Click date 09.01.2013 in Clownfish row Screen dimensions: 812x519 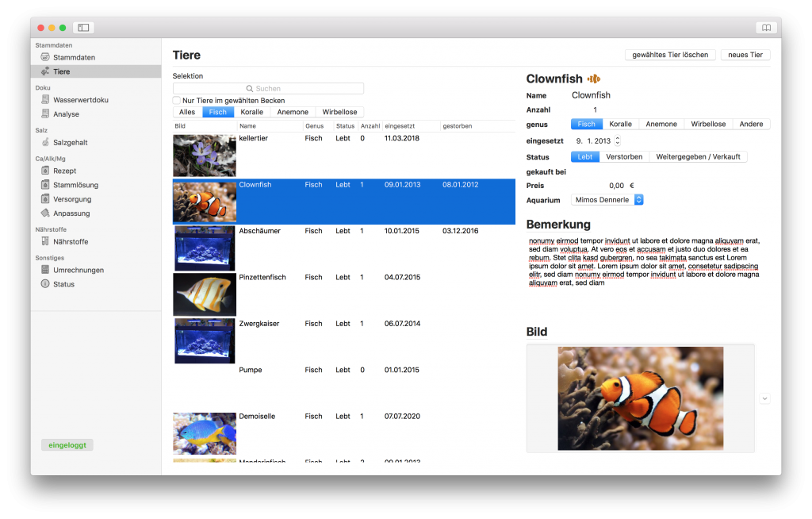point(402,185)
